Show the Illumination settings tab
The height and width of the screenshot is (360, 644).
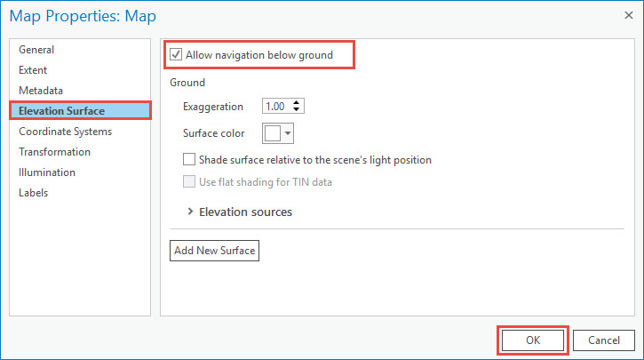pos(47,172)
